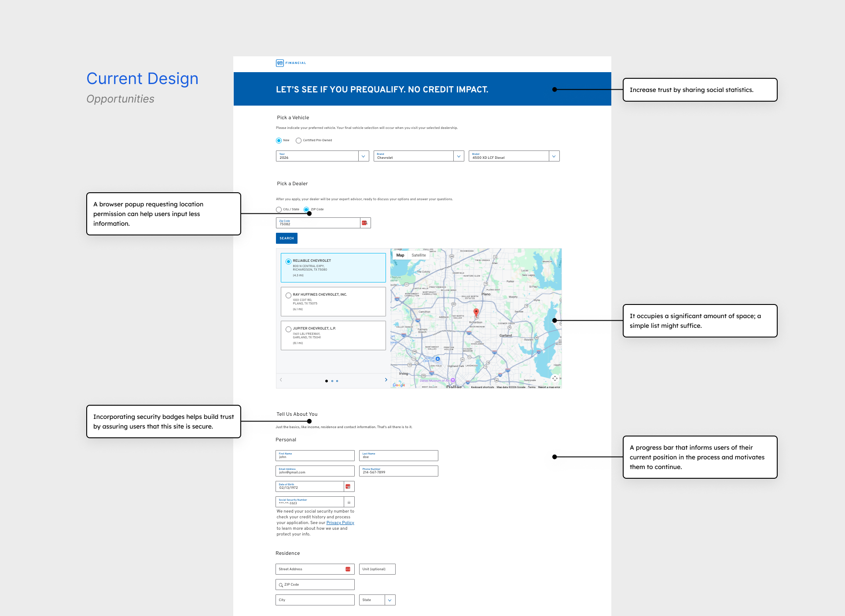This screenshot has height=616, width=845.
Task: Switch map to Satellite view
Action: (x=419, y=255)
